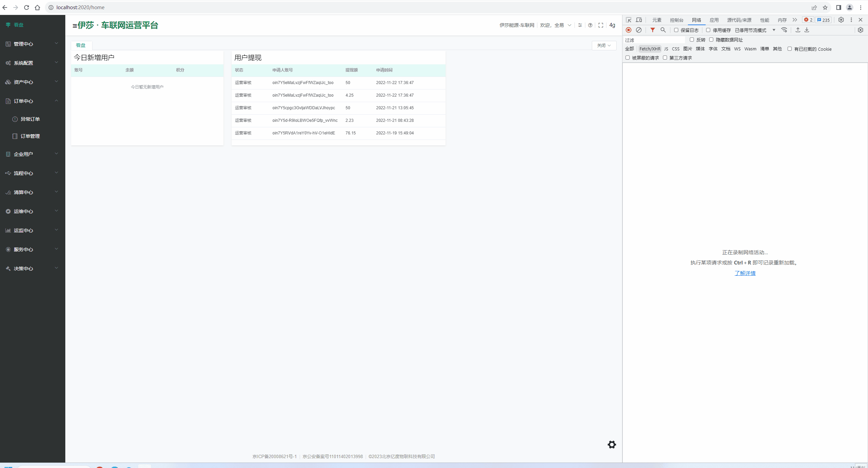Toggle the device toolbar icon
The width and height of the screenshot is (868, 468).
pyautogui.click(x=639, y=20)
